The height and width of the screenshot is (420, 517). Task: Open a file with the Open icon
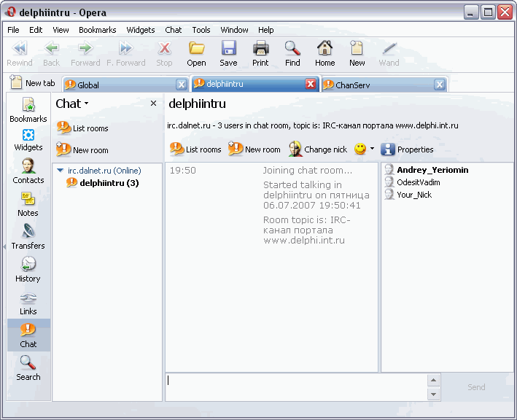pyautogui.click(x=196, y=48)
